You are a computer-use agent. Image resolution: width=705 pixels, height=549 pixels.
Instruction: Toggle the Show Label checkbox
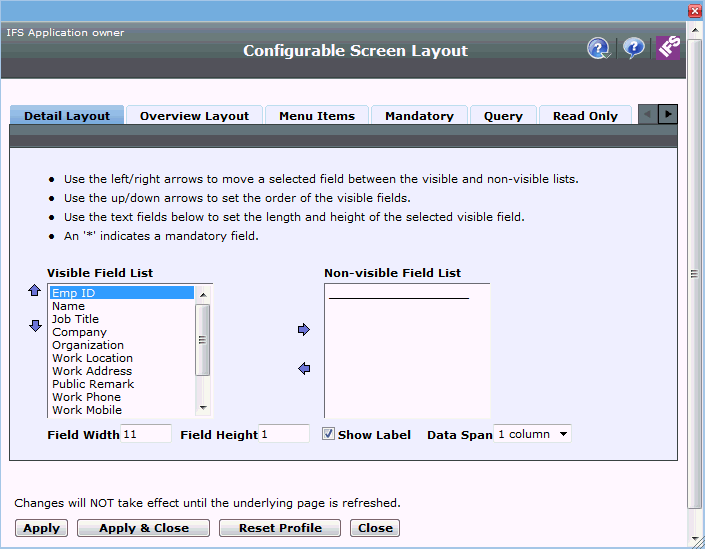(328, 434)
